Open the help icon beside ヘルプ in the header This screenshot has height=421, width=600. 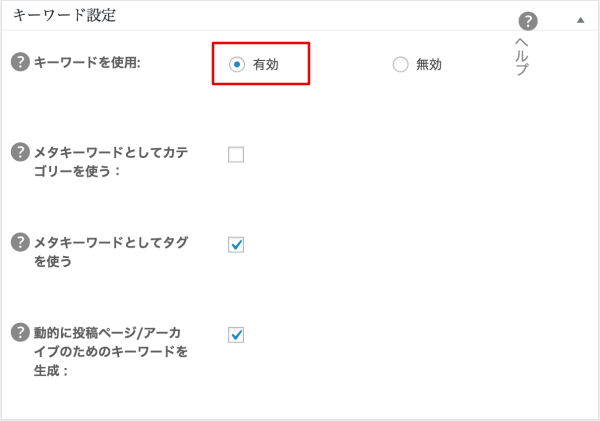pyautogui.click(x=528, y=21)
